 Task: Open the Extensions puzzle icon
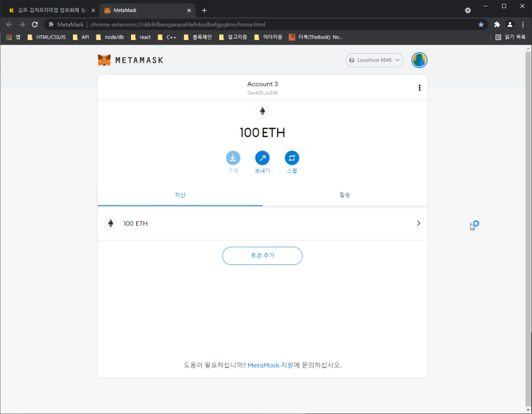tap(497, 24)
